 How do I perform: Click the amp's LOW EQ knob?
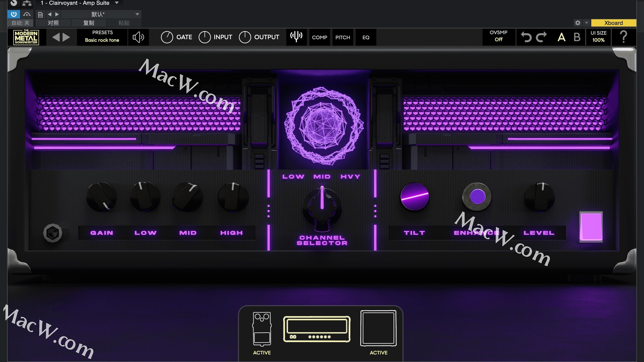point(145,197)
